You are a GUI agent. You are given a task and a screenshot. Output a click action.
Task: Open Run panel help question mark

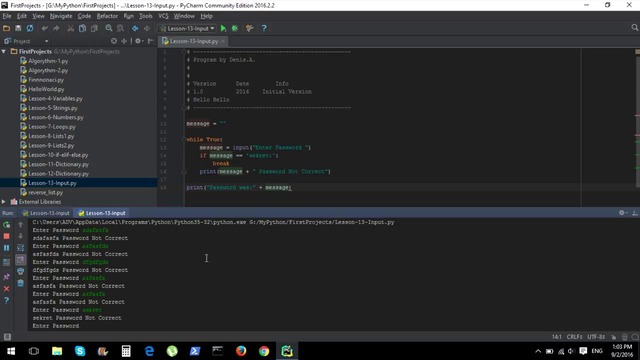click(x=7, y=300)
